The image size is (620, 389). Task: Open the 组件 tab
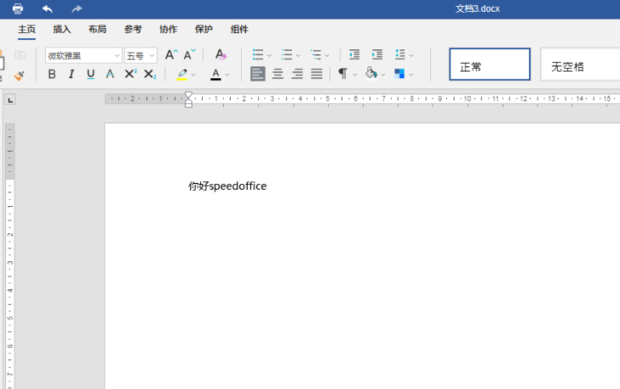(239, 29)
